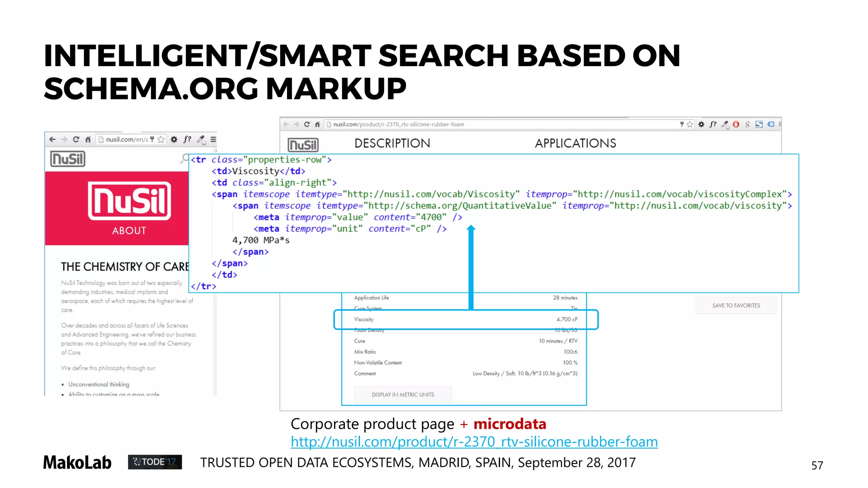The height and width of the screenshot is (488, 868).
Task: Click the MakoLab logo in the footer
Action: click(77, 463)
